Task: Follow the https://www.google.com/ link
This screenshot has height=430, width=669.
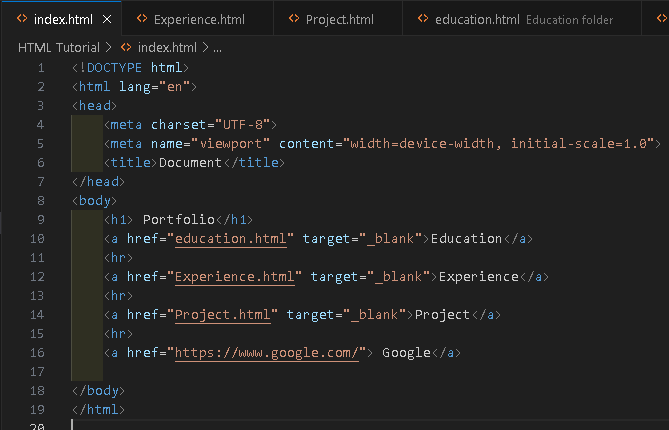Action: click(x=267, y=352)
